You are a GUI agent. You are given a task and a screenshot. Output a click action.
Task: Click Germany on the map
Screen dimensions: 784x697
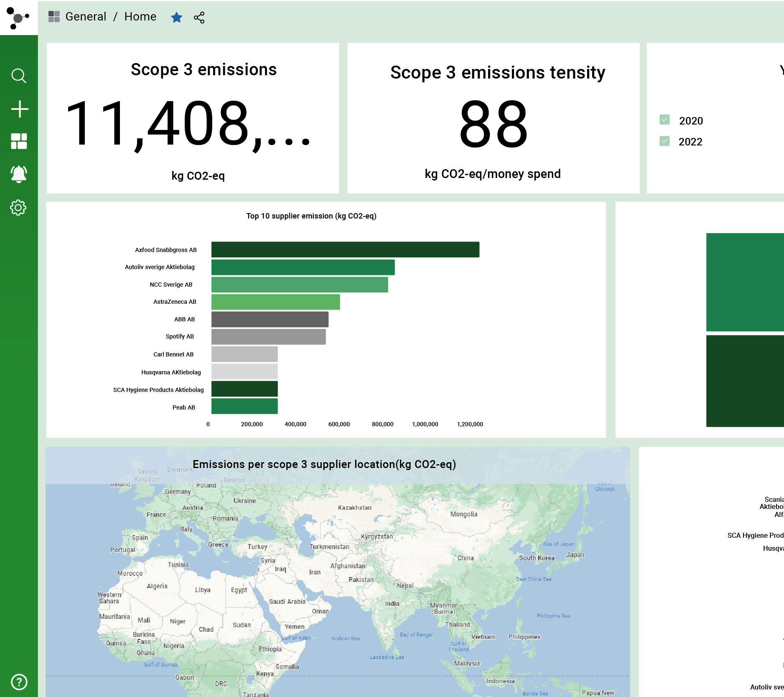(178, 492)
